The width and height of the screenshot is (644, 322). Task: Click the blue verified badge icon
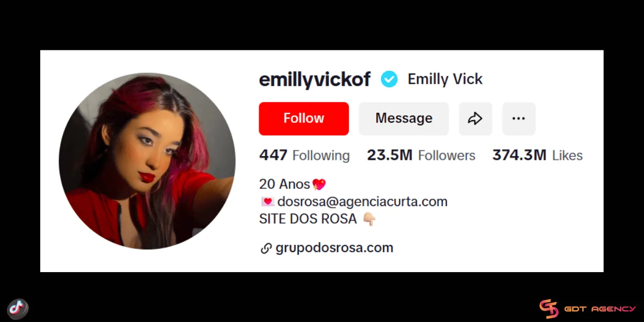tap(389, 79)
